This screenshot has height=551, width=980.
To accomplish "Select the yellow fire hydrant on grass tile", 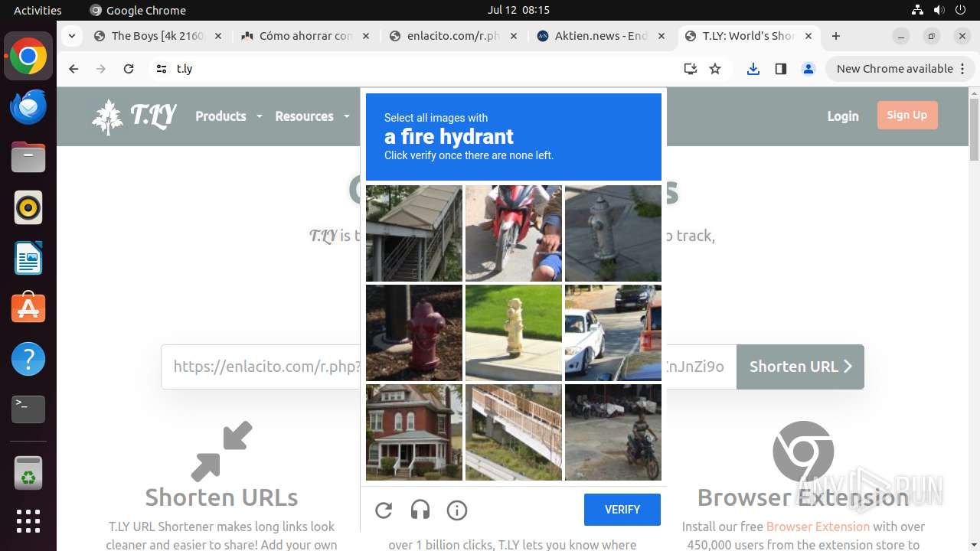I will click(x=514, y=333).
